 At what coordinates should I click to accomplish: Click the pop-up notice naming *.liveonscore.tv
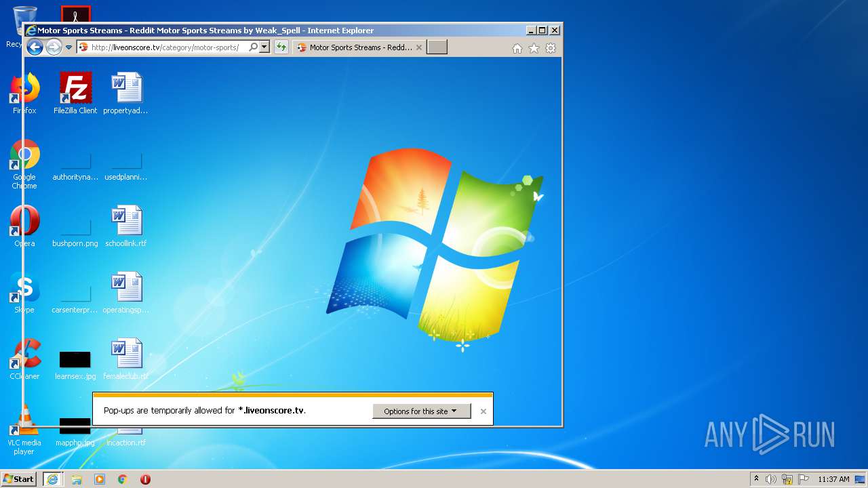205,411
